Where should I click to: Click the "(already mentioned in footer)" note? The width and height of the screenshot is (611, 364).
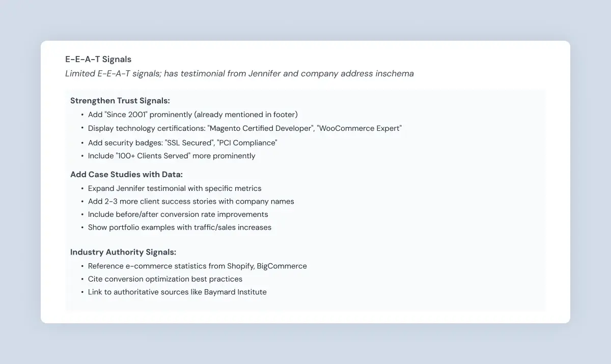pos(246,115)
